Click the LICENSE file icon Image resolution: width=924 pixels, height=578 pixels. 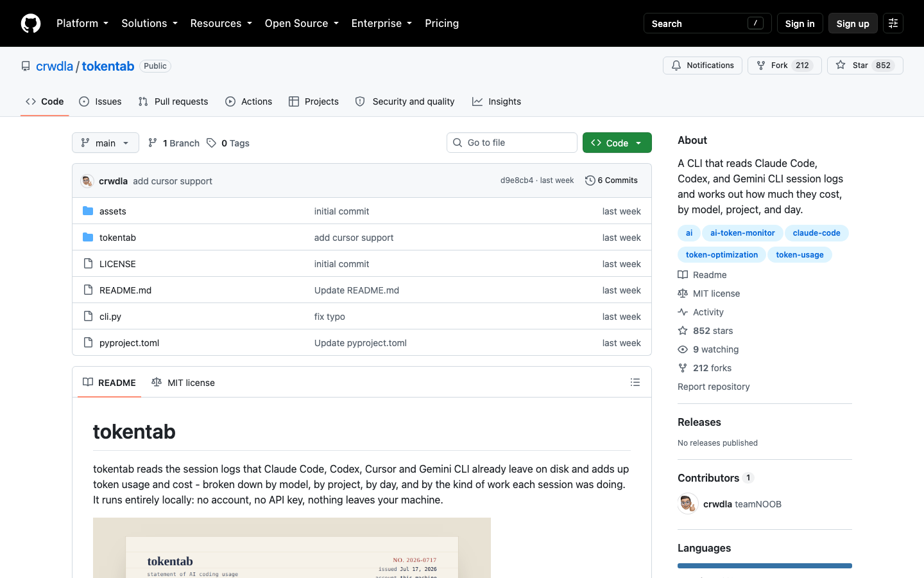tap(88, 264)
